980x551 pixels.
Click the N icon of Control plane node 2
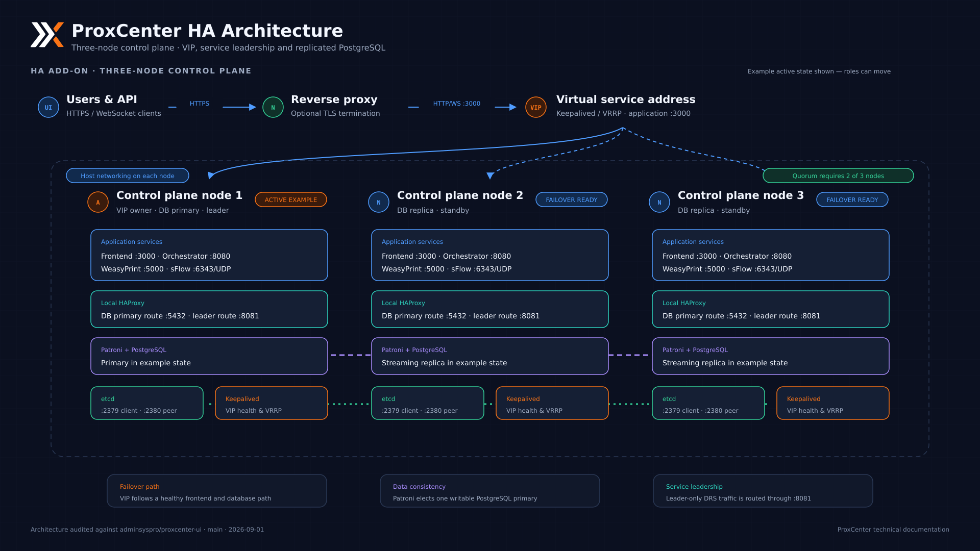(x=379, y=202)
